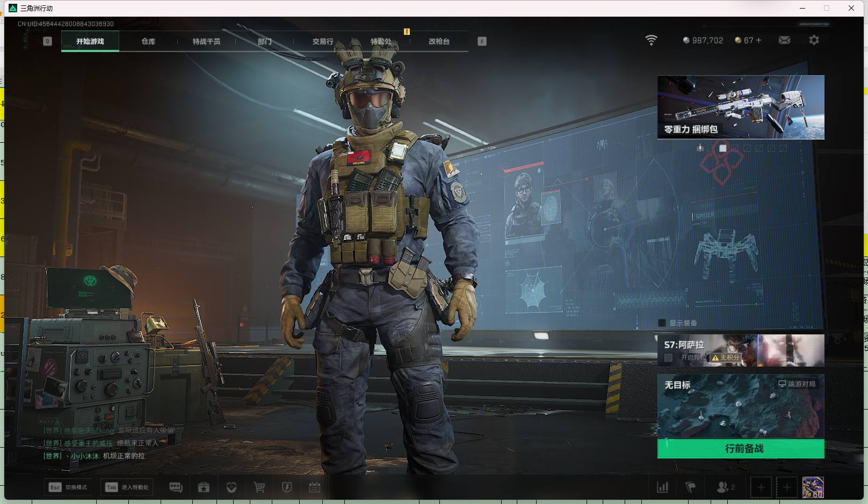The height and width of the screenshot is (504, 868).
Task: Click the E next-tab key icon
Action: coord(482,41)
